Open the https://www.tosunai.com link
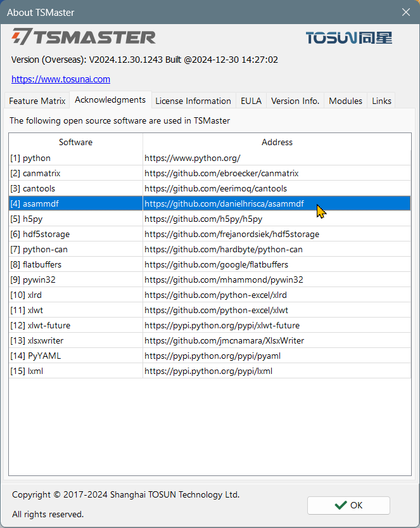The height and width of the screenshot is (528, 420). click(61, 79)
